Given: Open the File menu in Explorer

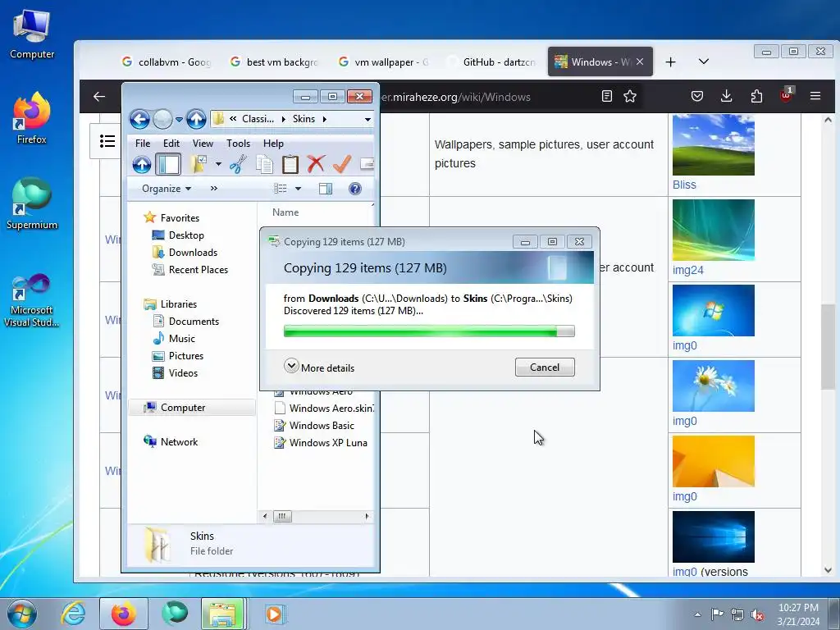Looking at the screenshot, I should (x=143, y=143).
